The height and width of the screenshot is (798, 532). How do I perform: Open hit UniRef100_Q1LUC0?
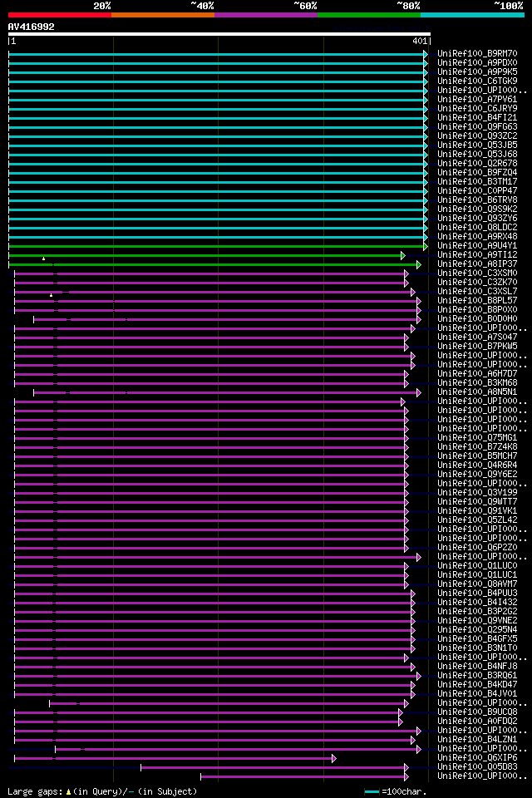point(477,566)
